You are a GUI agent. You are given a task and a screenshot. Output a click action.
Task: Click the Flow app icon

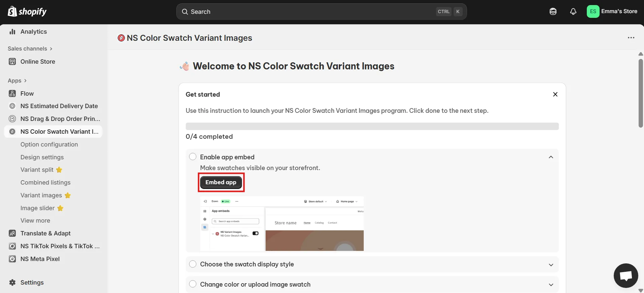[x=12, y=94]
